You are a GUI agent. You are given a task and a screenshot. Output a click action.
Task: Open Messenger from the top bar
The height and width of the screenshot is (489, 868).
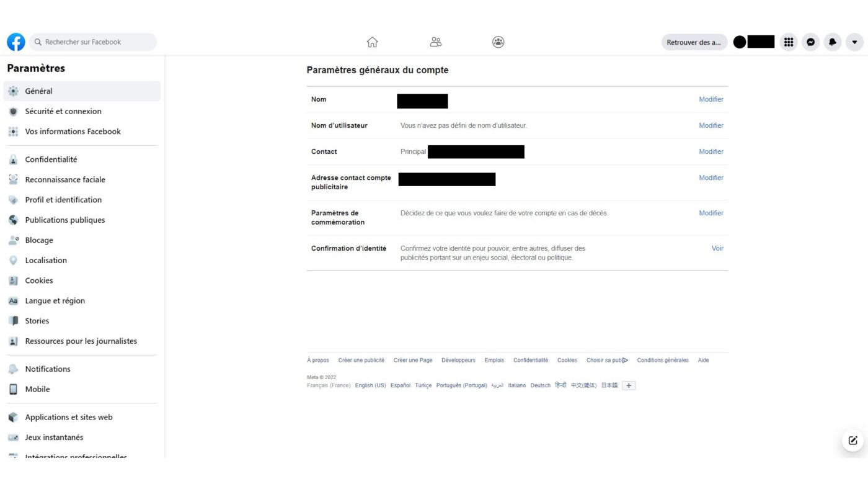pyautogui.click(x=810, y=42)
